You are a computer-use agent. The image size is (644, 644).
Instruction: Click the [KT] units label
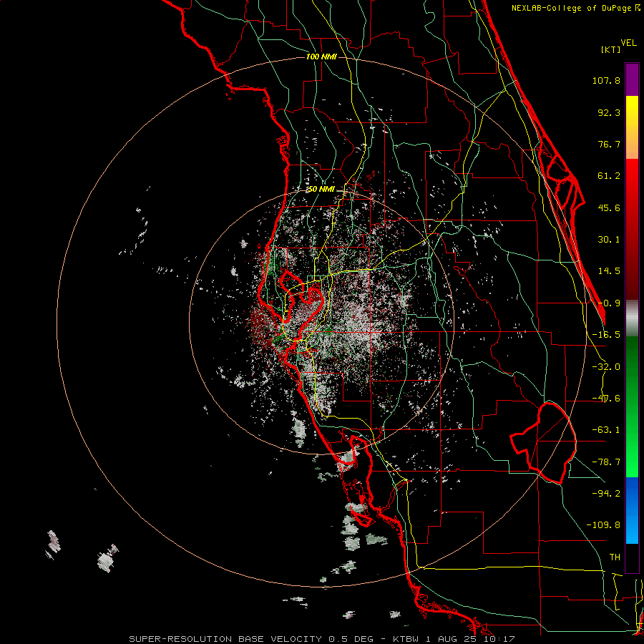point(610,49)
